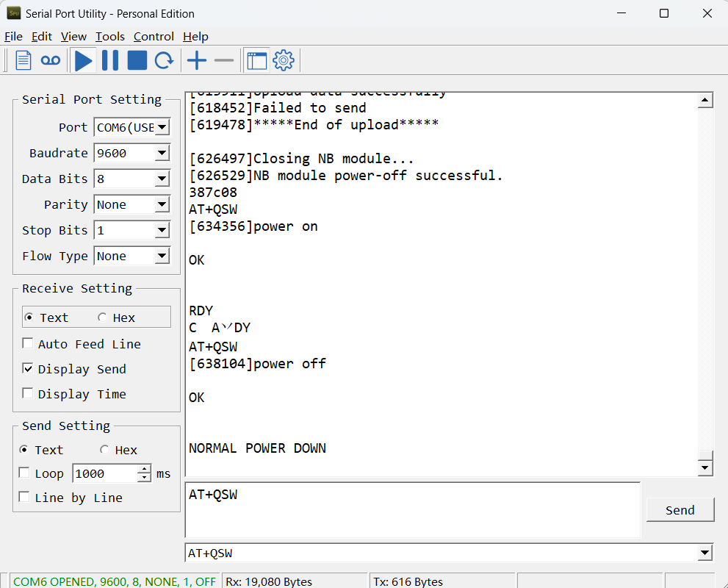
Task: Click the Send button
Action: point(680,510)
